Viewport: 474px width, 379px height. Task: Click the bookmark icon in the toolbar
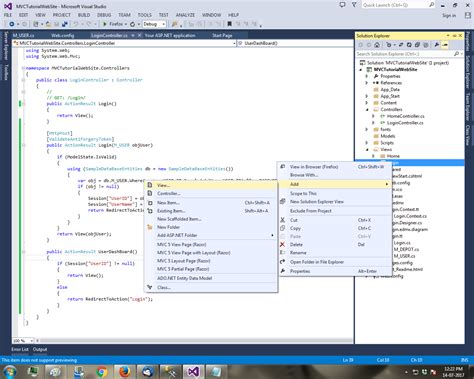coord(229,24)
